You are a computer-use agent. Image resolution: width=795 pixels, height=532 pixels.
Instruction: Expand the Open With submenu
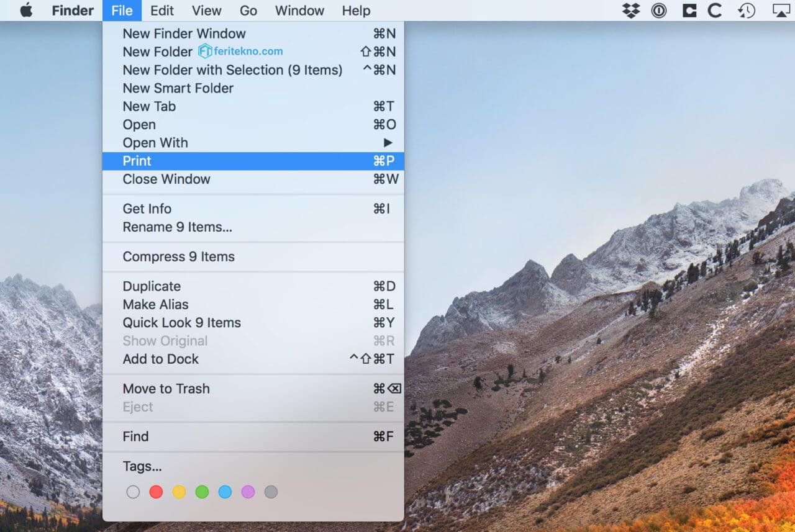[x=253, y=143]
